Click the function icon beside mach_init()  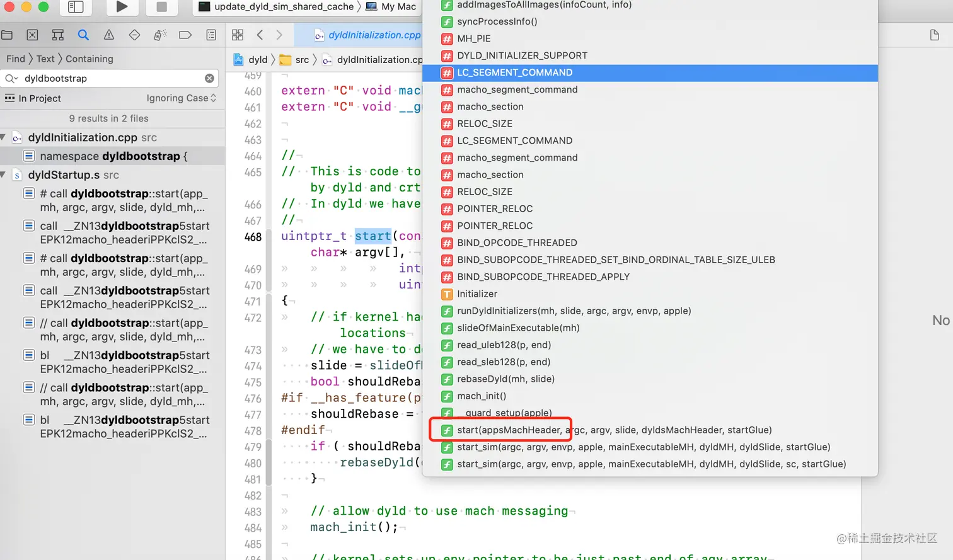tap(447, 396)
